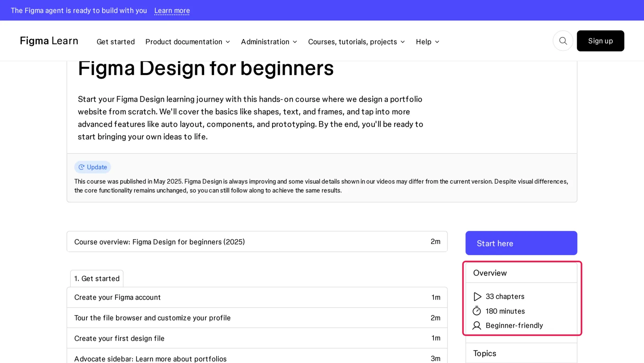Click the Figma Learn logo link
This screenshot has width=644, height=363.
[49, 41]
